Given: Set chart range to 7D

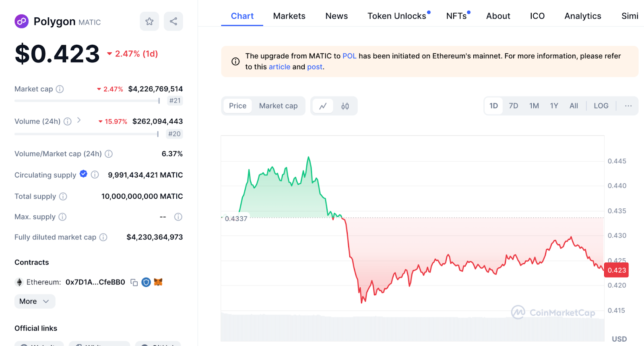Looking at the screenshot, I should (x=514, y=106).
